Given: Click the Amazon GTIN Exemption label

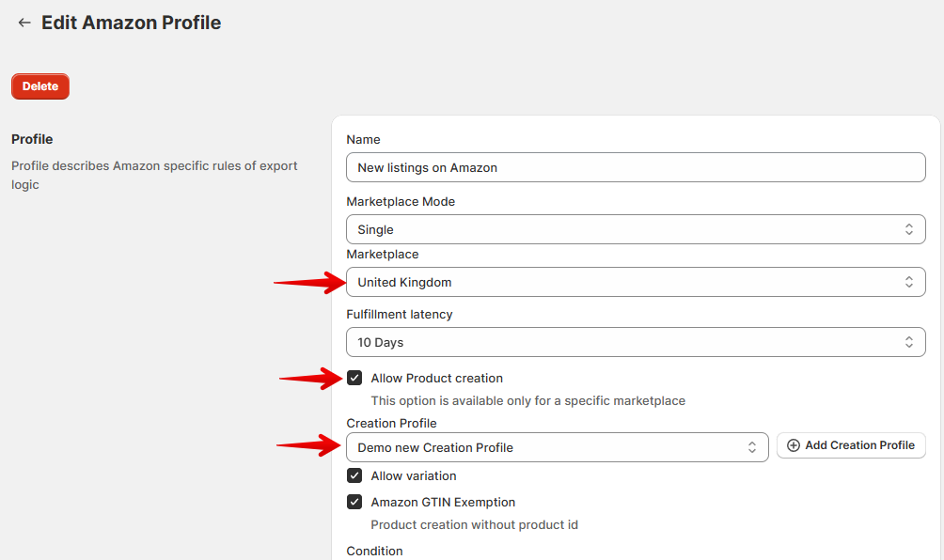Looking at the screenshot, I should (443, 503).
